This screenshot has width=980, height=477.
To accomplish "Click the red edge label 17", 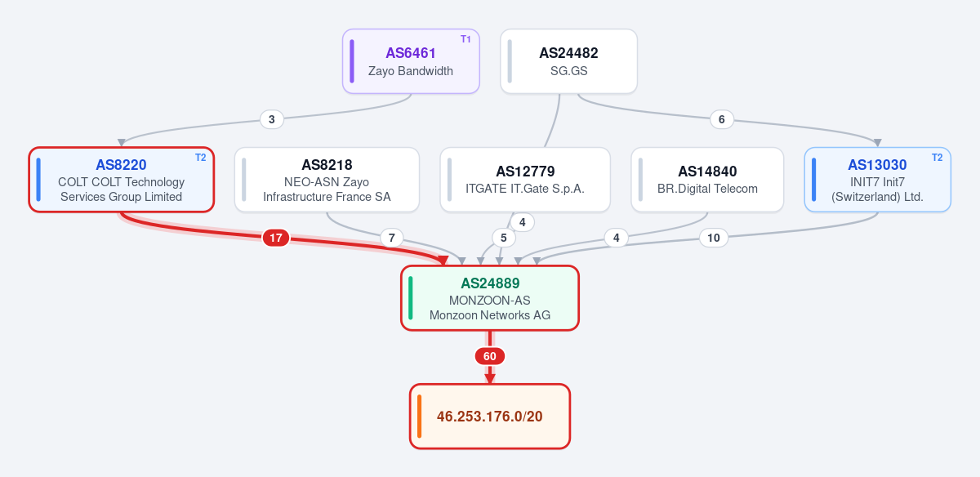I will [x=276, y=238].
